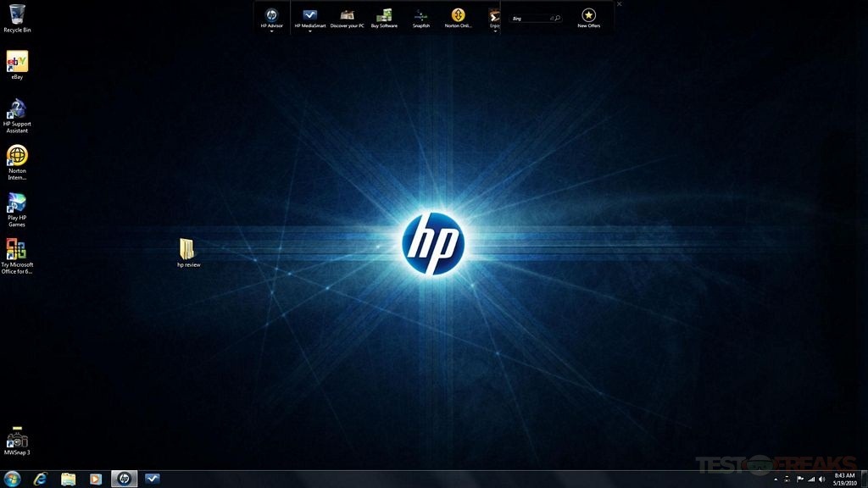Click the Bing search field
The width and height of the screenshot is (868, 488).
tap(530, 18)
